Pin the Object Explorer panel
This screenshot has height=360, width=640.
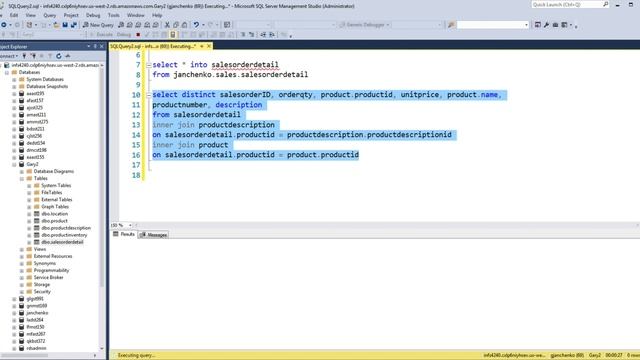(x=95, y=47)
